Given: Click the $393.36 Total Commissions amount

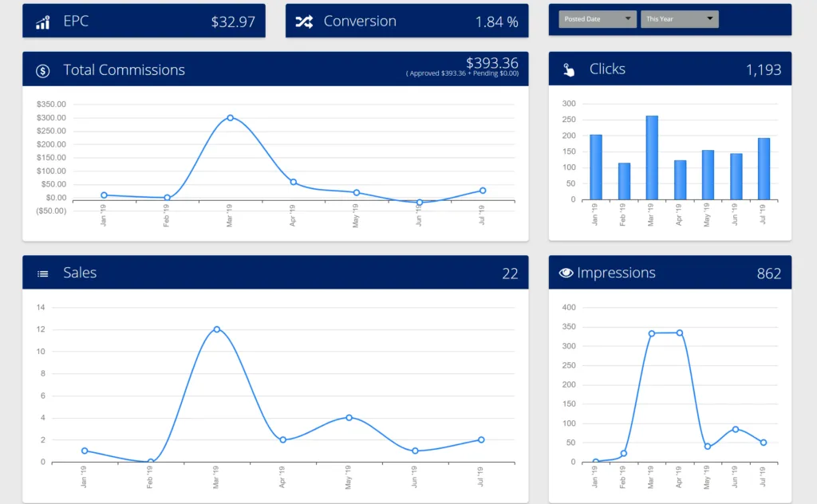Looking at the screenshot, I should tap(491, 63).
